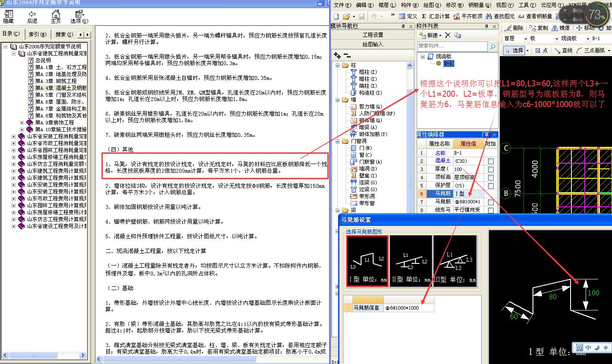Image resolution: width=612 pixels, height=364 pixels.
Task: Click the 复制 (Copy) drawing tool
Action: tap(539, 28)
